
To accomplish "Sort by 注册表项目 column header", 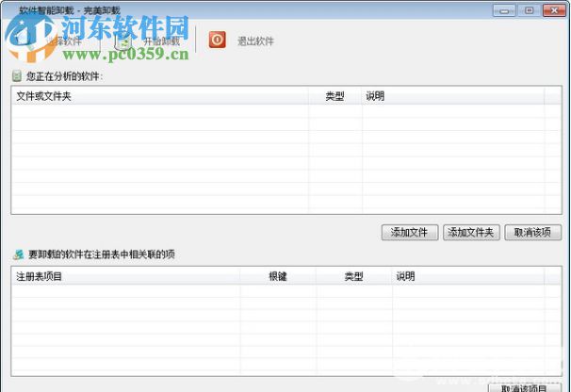I will 126,276.
